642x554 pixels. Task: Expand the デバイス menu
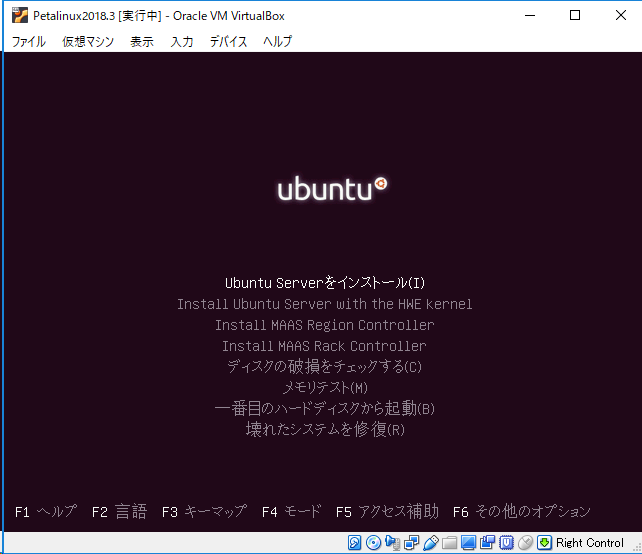point(228,42)
